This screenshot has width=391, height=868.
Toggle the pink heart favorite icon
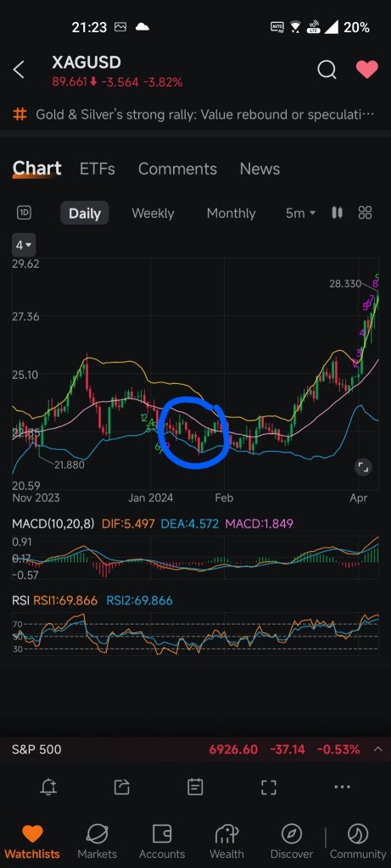point(366,70)
